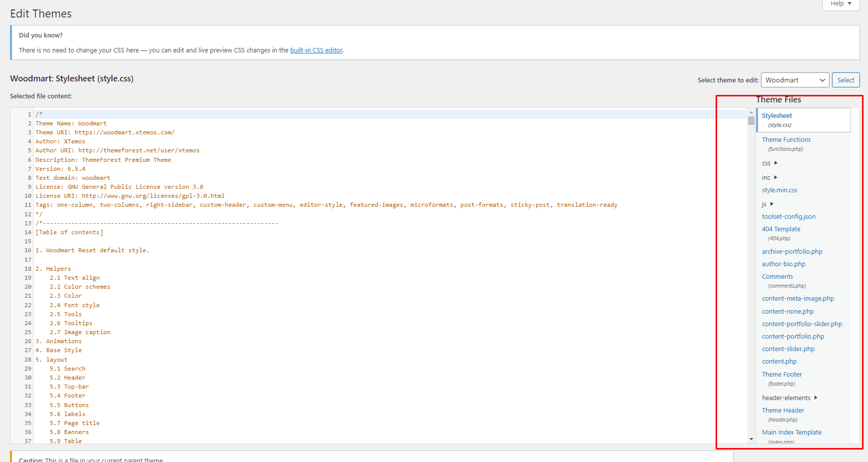Click the '1. Woodmart Reset default style.' line
Screen dimensions: 868x462
[92, 250]
